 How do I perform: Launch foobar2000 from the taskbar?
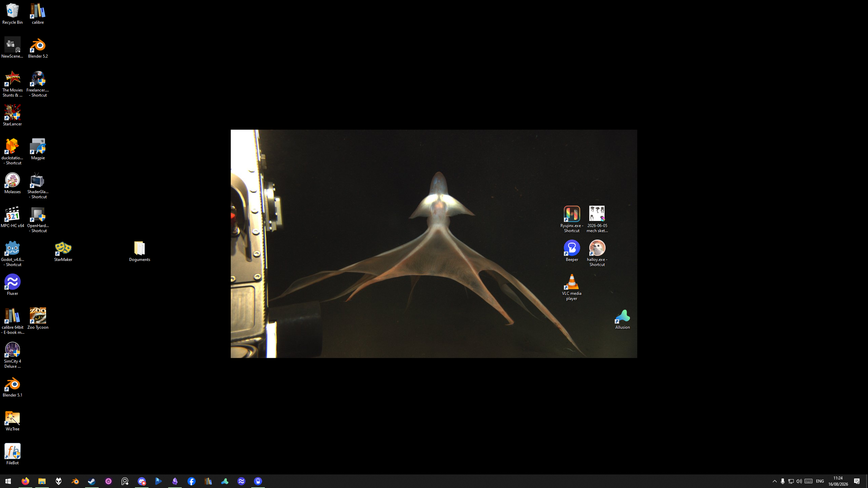click(58, 481)
